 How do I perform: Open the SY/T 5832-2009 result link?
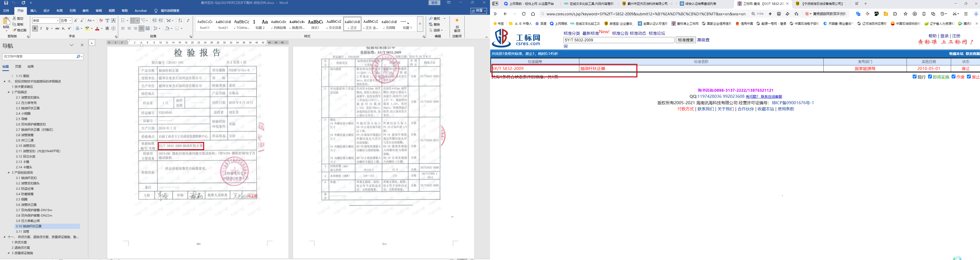508,69
